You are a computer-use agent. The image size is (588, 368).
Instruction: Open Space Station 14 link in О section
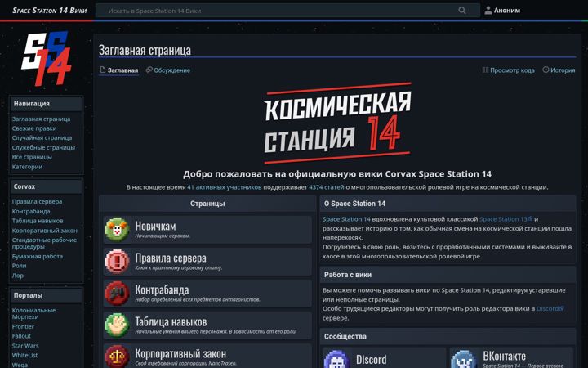[x=346, y=219]
